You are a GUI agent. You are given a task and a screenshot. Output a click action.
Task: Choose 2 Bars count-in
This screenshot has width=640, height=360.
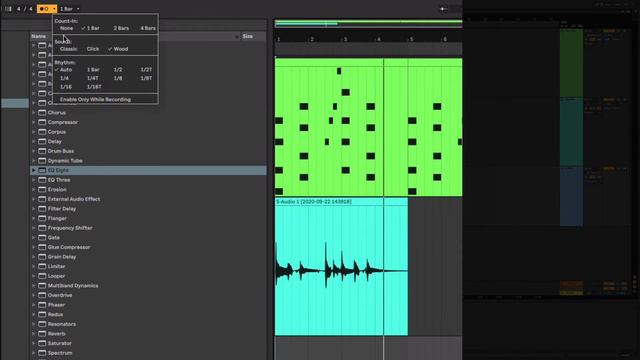121,28
